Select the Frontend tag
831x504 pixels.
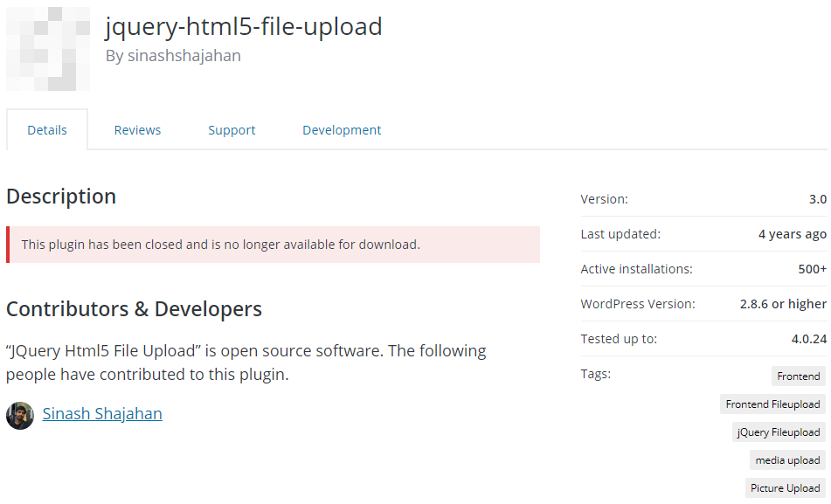798,376
